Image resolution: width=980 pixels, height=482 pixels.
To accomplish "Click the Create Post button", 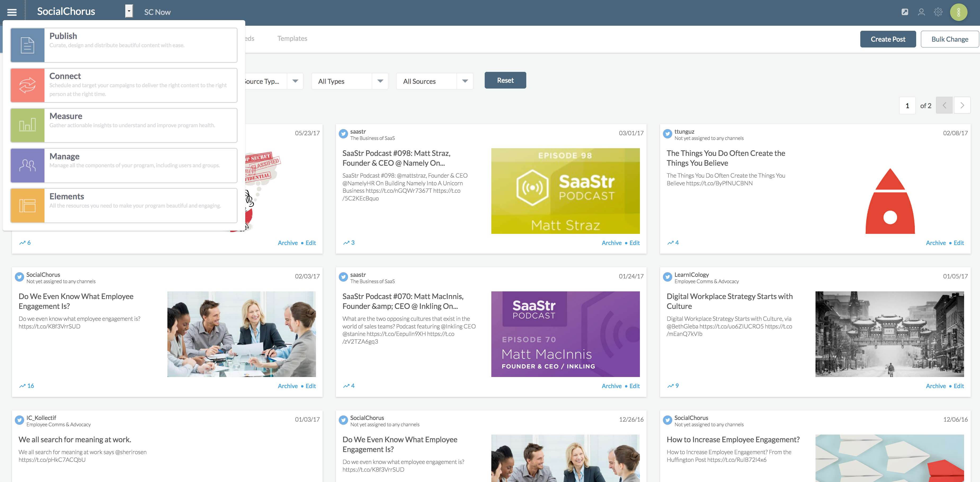I will click(x=888, y=39).
